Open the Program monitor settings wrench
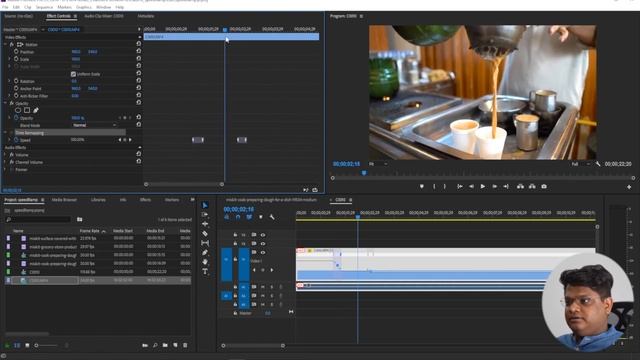The width and height of the screenshot is (640, 360). [598, 164]
